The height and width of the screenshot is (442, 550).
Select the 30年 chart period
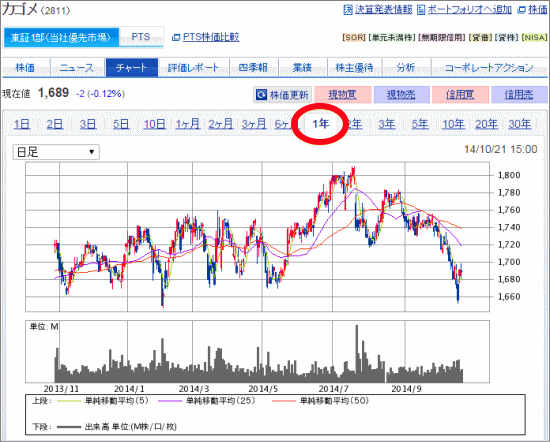click(520, 124)
